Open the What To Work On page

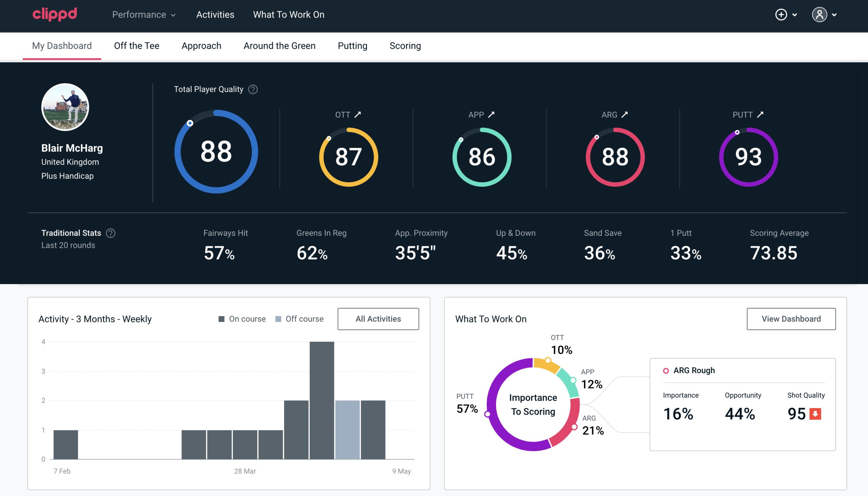coord(288,15)
